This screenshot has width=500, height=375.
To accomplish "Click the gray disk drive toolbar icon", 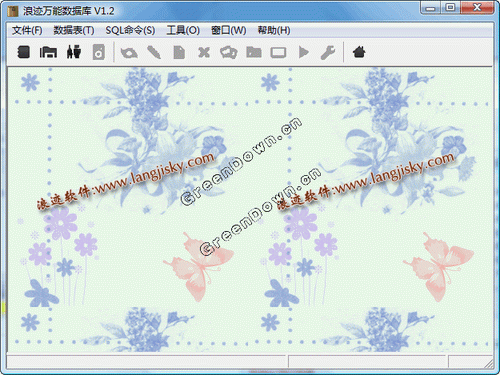I will tap(99, 52).
